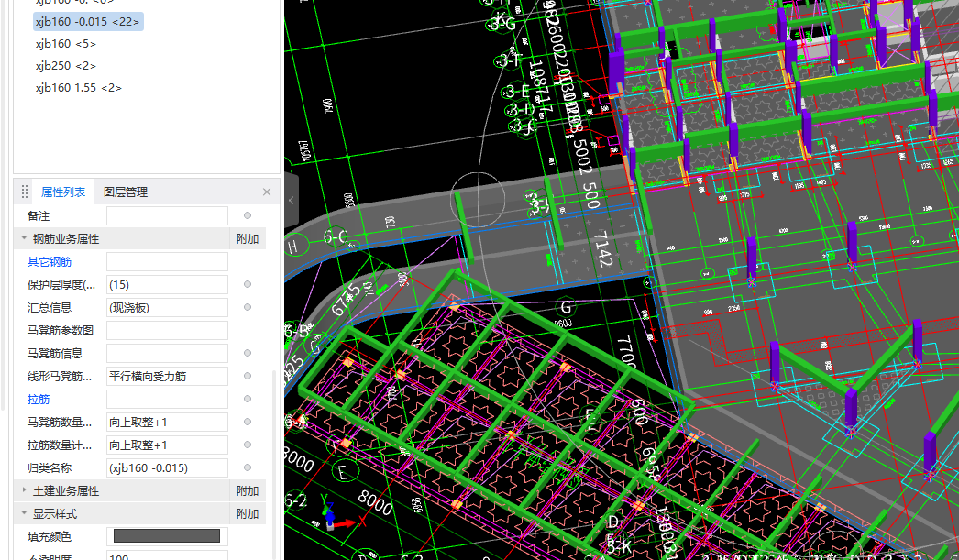The width and height of the screenshot is (959, 560).
Task: Toggle the 附加 circle for 线形马凳筋
Action: 248,376
